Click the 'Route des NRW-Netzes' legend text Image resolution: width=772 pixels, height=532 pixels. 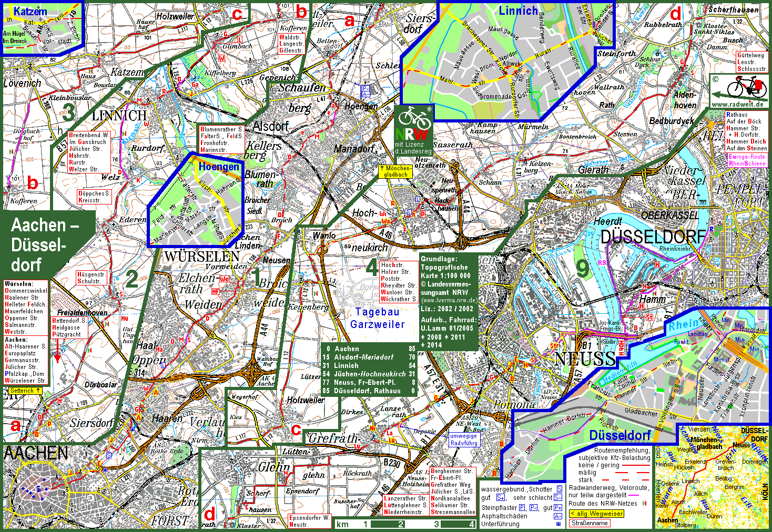click(x=603, y=504)
